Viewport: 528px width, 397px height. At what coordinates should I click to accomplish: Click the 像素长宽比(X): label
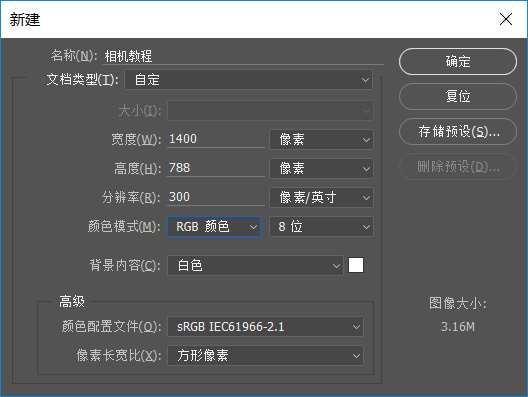tap(119, 355)
